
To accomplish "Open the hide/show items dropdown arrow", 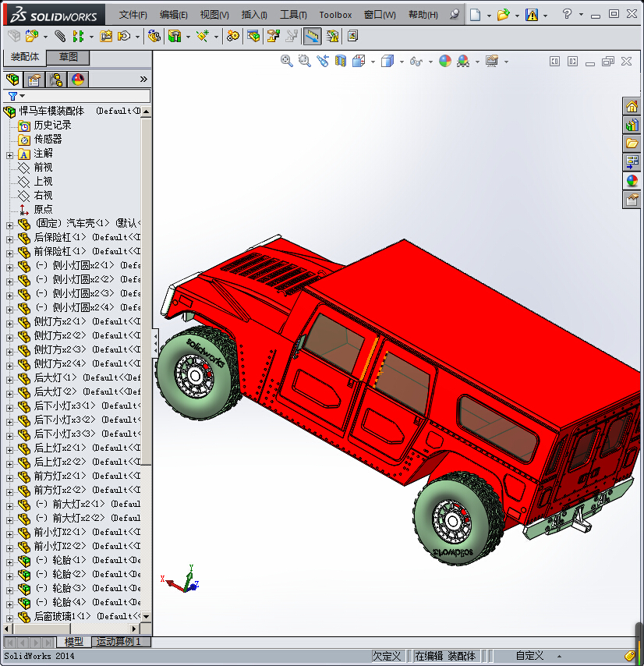I will pyautogui.click(x=430, y=62).
